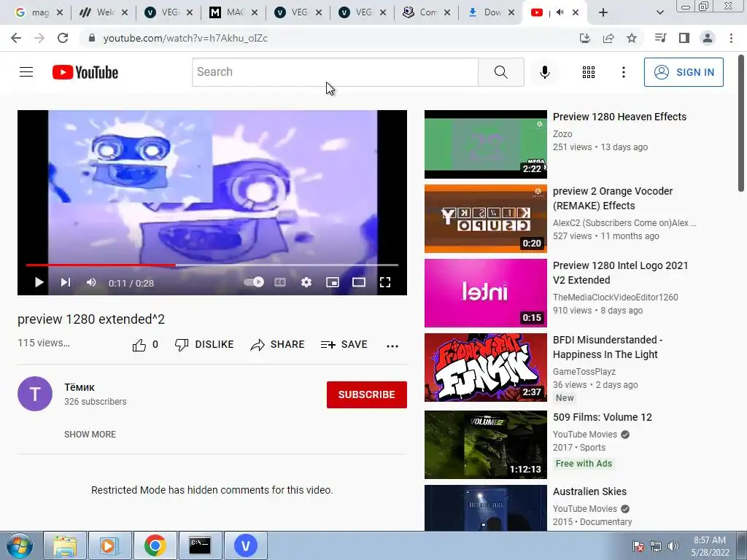Focus the YouTube search field

[335, 72]
